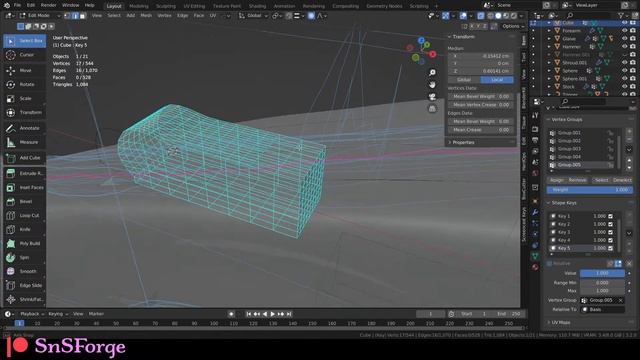Select the Transform tool
The width and height of the screenshot is (640, 360).
coord(24,112)
